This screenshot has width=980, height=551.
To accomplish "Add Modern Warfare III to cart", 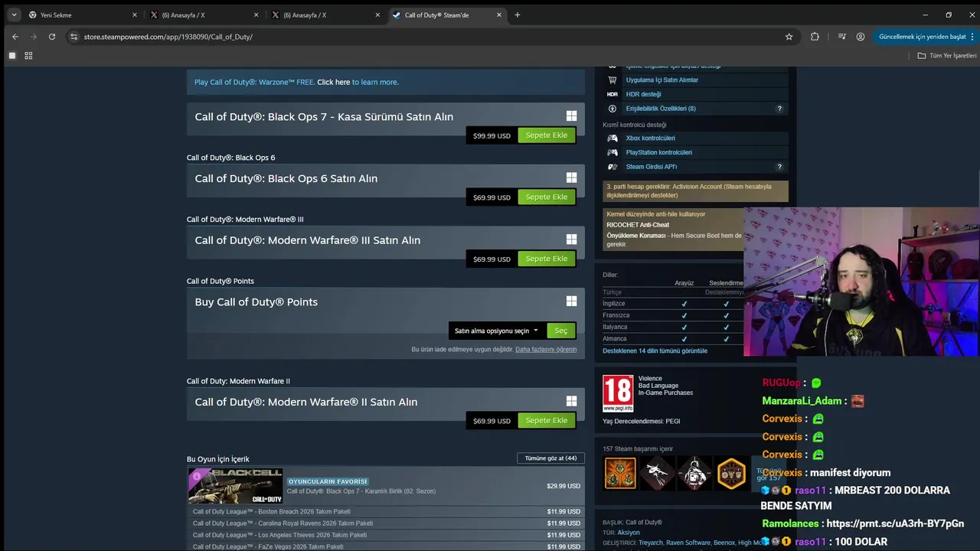I will (x=546, y=259).
